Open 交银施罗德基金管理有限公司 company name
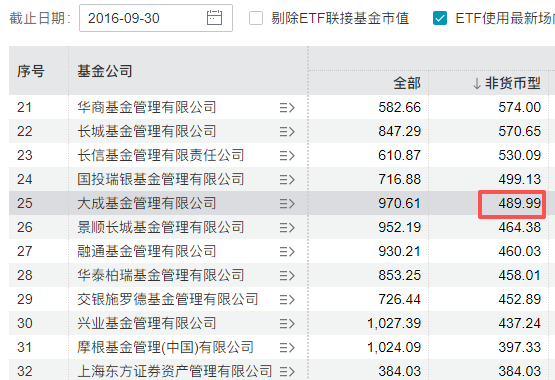 [168, 299]
